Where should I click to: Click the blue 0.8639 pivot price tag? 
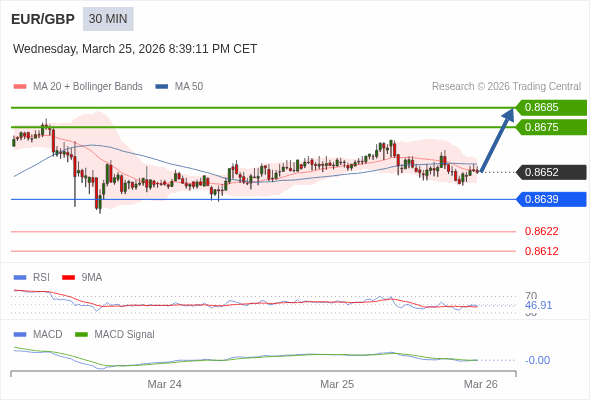551,199
